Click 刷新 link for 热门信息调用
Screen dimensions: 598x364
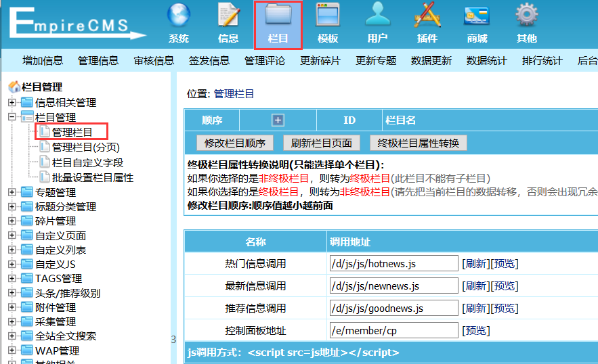(x=476, y=263)
